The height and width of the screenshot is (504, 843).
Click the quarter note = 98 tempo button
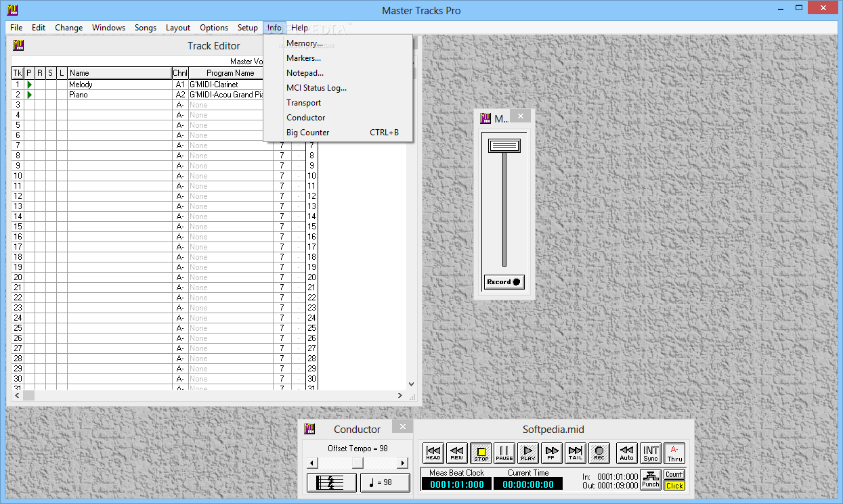[x=385, y=482]
